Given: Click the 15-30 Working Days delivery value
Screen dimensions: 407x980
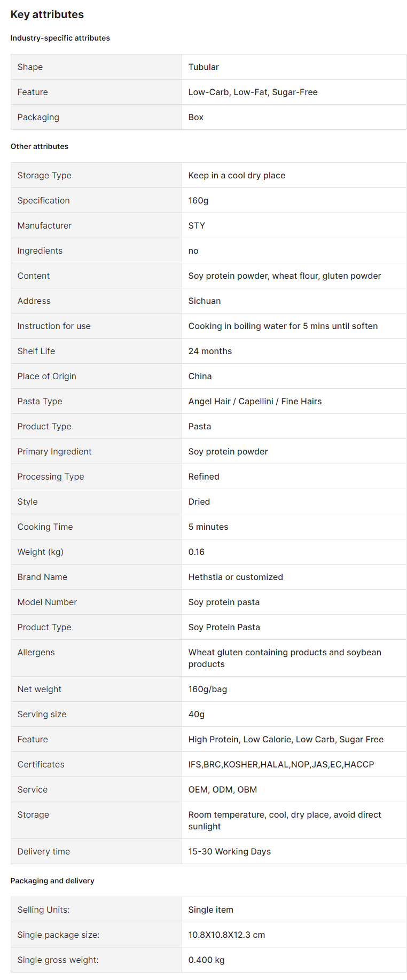Looking at the screenshot, I should [230, 851].
